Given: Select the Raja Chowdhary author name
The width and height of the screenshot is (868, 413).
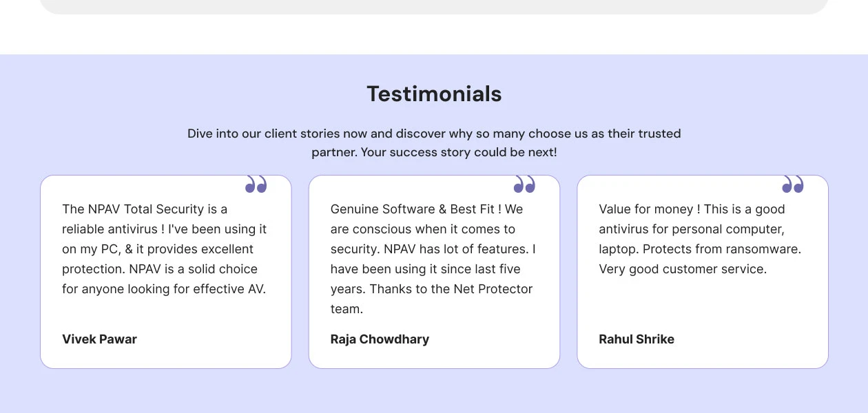Looking at the screenshot, I should (380, 339).
